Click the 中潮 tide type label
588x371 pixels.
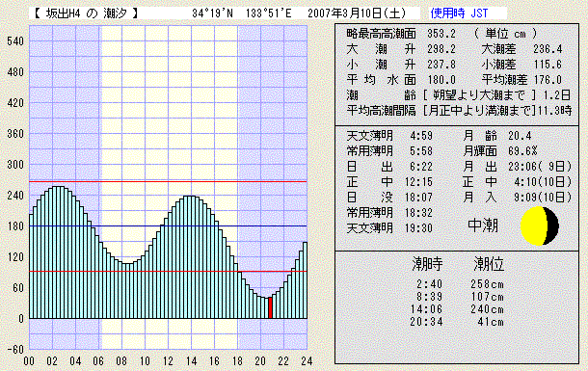coord(483,225)
